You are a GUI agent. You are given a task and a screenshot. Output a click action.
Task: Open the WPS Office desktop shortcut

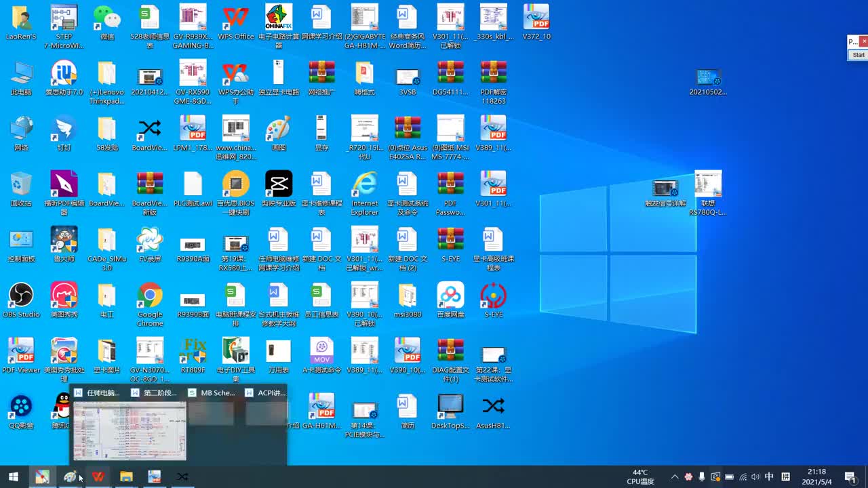pos(235,23)
